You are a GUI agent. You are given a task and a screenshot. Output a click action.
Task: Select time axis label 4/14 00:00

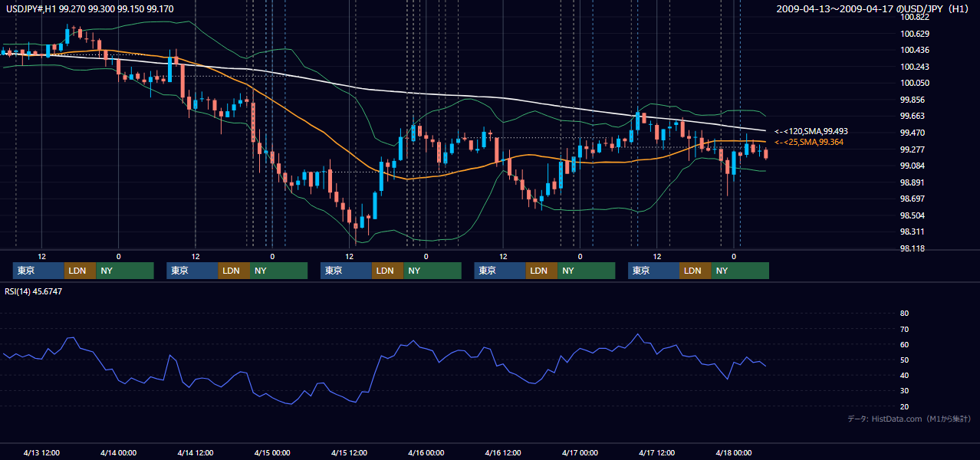(118, 453)
